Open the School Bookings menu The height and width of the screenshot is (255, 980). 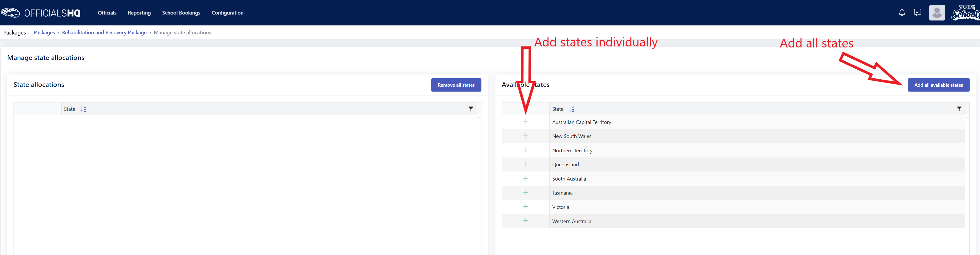[181, 12]
